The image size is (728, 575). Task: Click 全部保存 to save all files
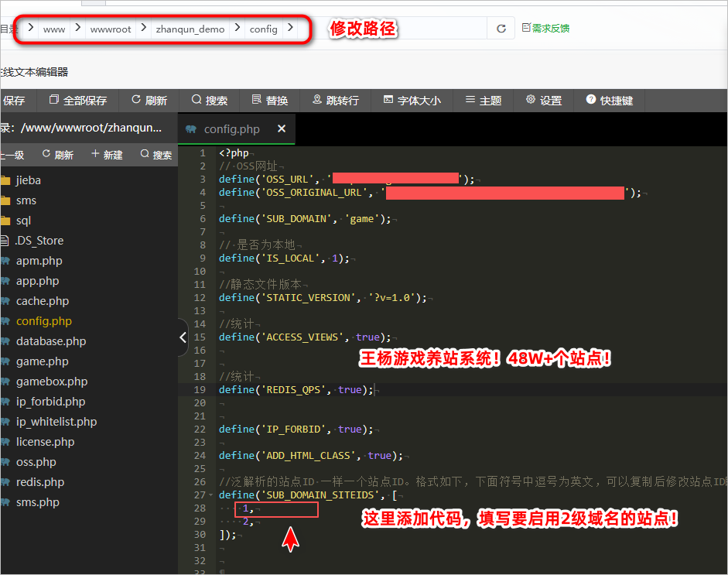click(x=78, y=101)
